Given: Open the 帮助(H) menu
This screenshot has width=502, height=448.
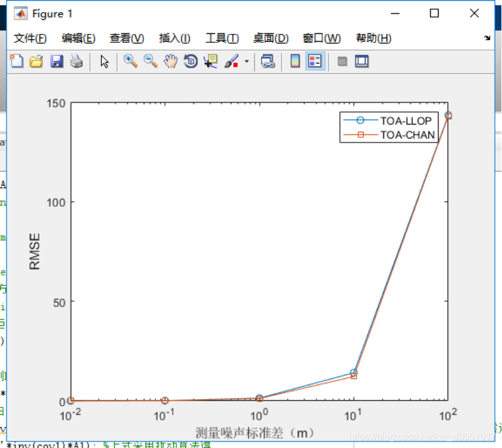Looking at the screenshot, I should (373, 38).
